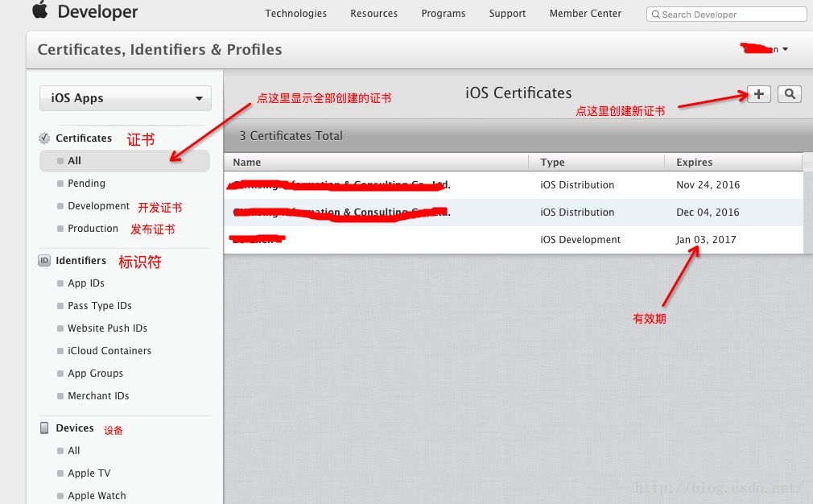Open the Support menu
The width and height of the screenshot is (813, 504).
(x=507, y=14)
